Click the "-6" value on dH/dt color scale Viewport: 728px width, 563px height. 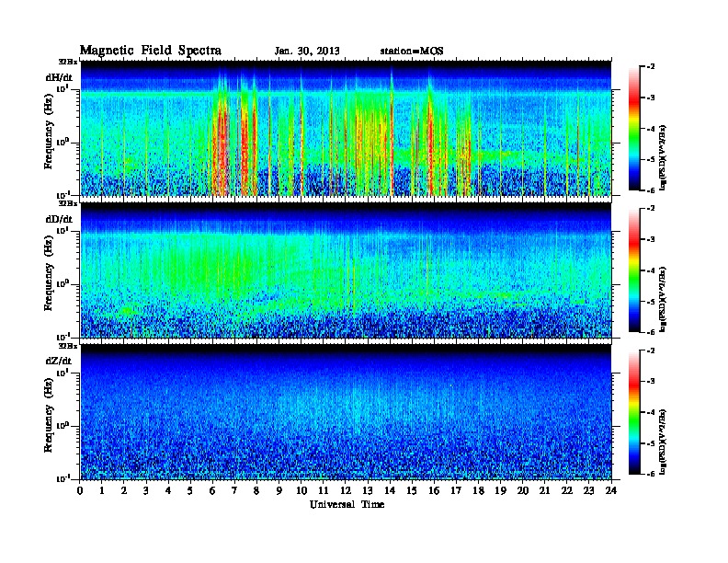point(651,190)
